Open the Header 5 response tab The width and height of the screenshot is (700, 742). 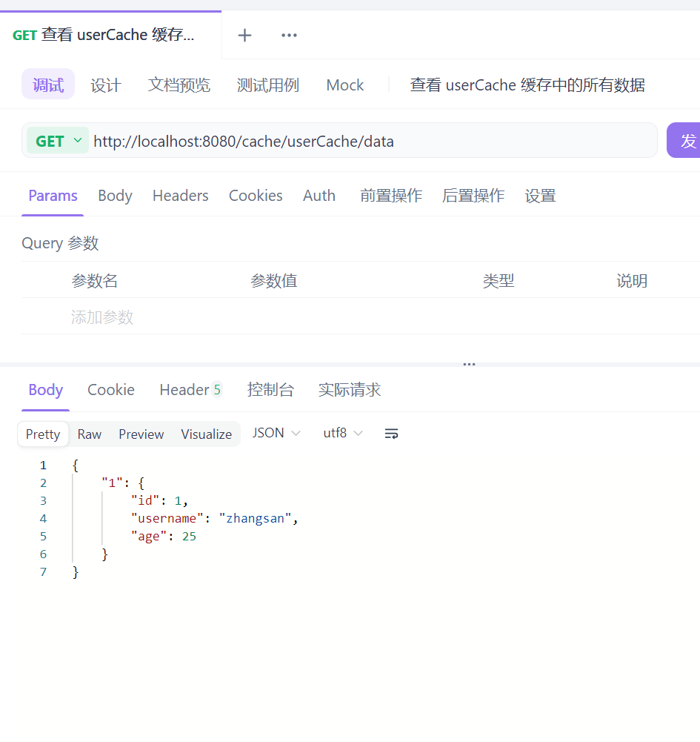tap(190, 389)
